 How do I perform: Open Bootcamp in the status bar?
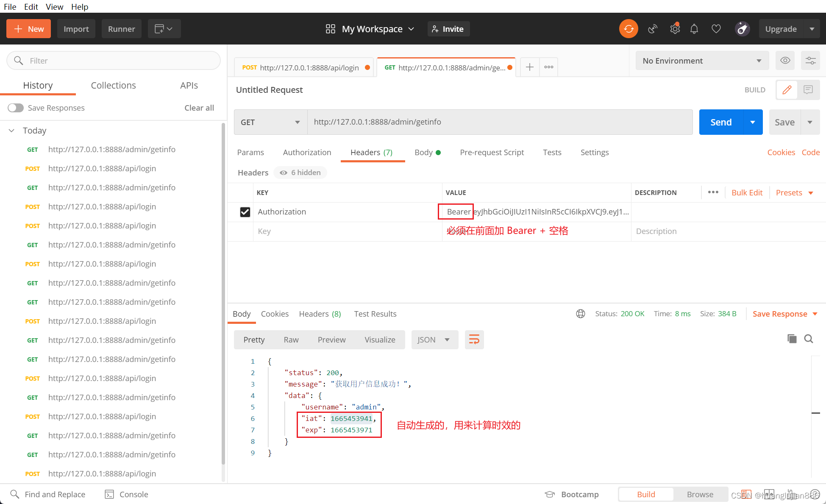pos(572,494)
